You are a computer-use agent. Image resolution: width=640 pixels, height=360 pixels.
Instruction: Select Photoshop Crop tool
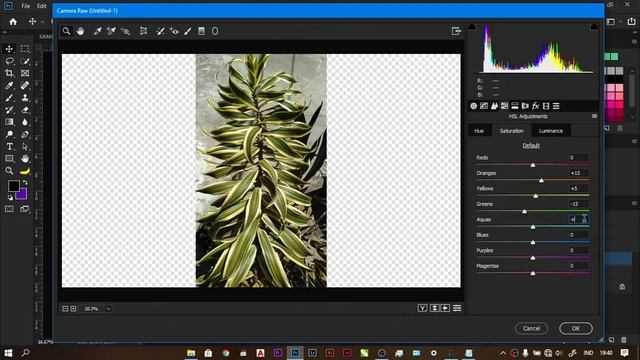tap(9, 73)
